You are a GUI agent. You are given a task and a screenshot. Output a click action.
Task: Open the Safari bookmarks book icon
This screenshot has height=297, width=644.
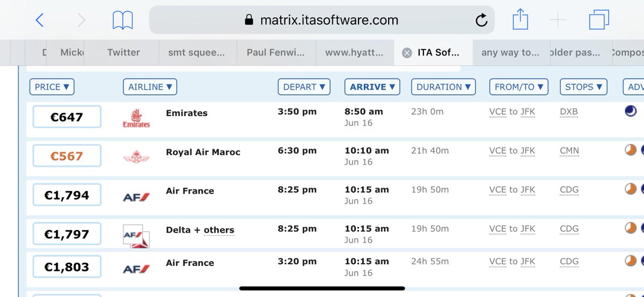[x=123, y=20]
